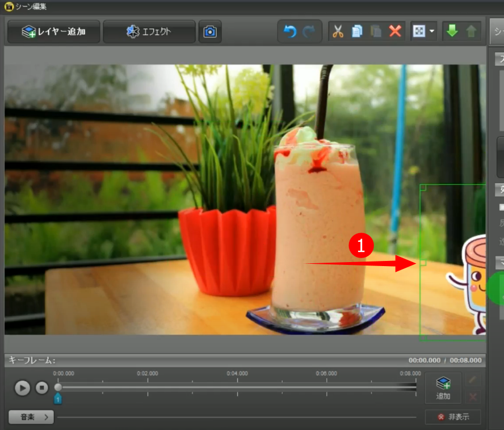The image size is (504, 430).
Task: Click the timeline slider handle
Action: point(58,387)
